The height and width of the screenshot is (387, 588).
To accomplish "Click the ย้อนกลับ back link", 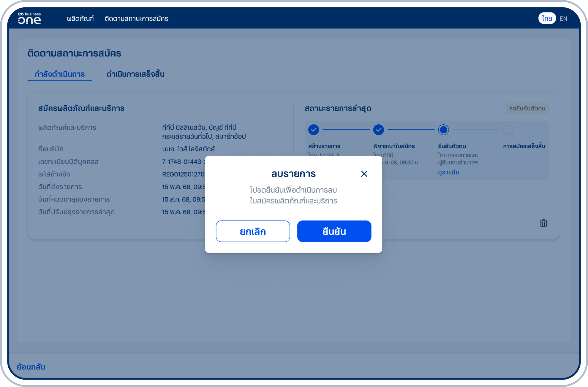I will click(x=31, y=367).
